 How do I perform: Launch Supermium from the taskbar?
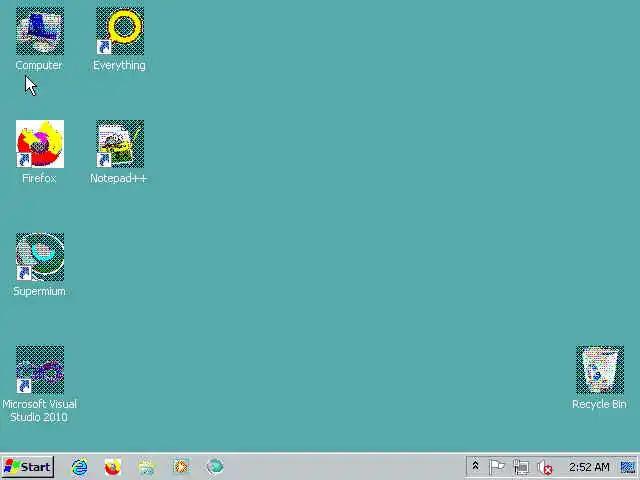pos(215,467)
